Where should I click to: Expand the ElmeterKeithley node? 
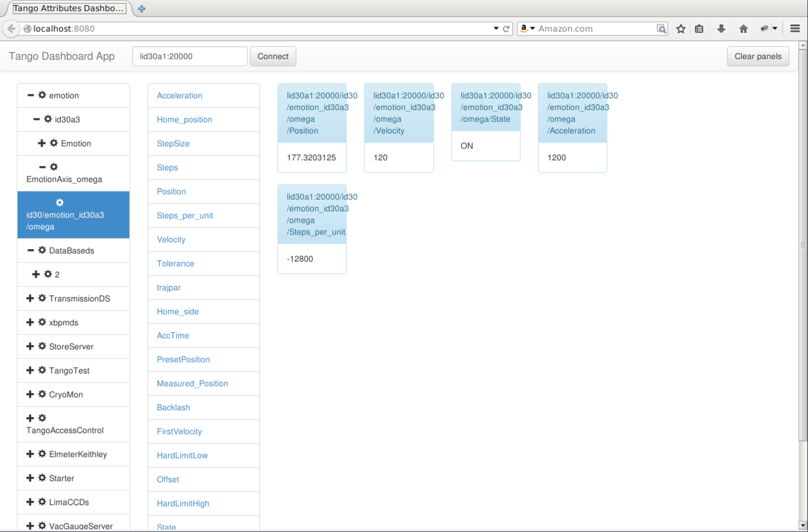point(30,454)
